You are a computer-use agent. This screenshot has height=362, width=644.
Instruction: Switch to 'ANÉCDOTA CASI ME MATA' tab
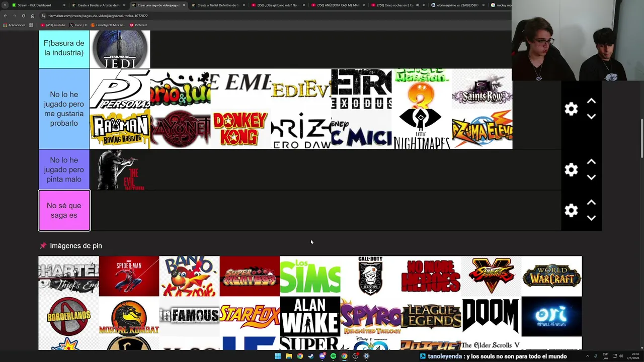point(338,5)
